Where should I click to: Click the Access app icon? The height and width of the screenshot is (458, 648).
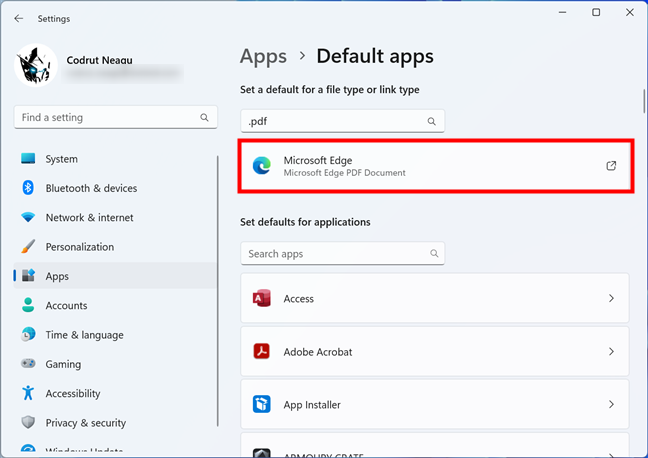pos(262,299)
